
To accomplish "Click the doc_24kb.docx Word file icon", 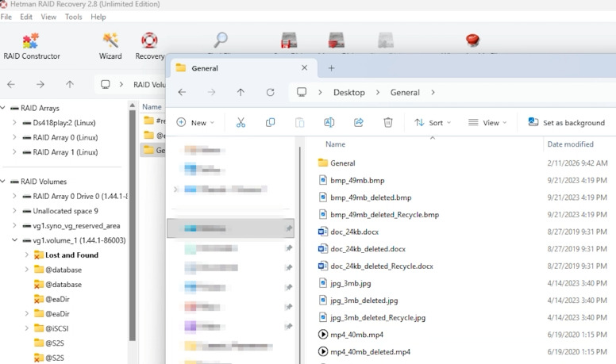I will click(x=322, y=232).
